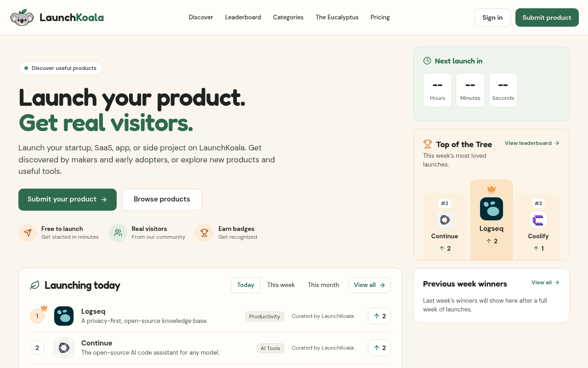Open the #3 Coolify podium logo
This screenshot has width=588, height=368.
pos(538,220)
